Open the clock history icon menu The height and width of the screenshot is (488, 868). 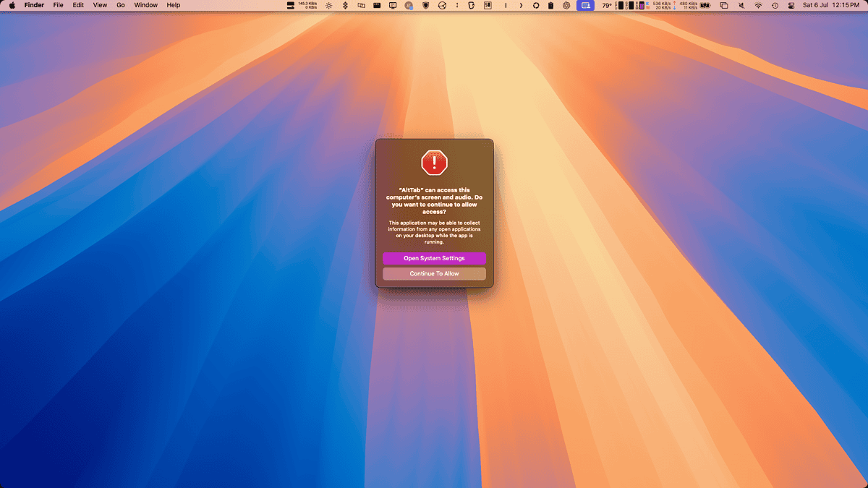click(x=774, y=5)
